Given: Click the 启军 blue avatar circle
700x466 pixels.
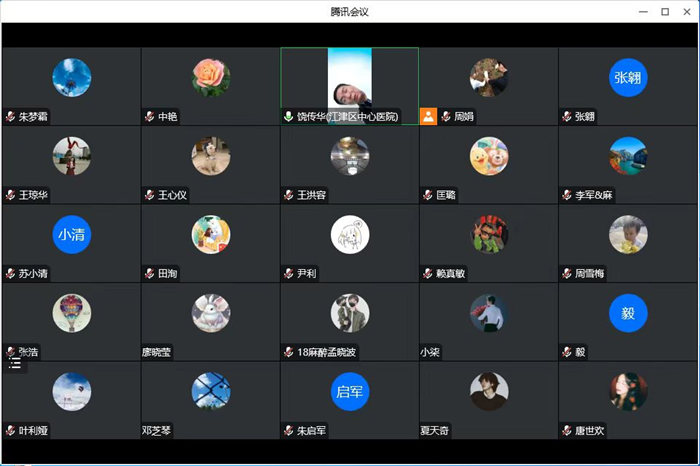Looking at the screenshot, I should (350, 392).
